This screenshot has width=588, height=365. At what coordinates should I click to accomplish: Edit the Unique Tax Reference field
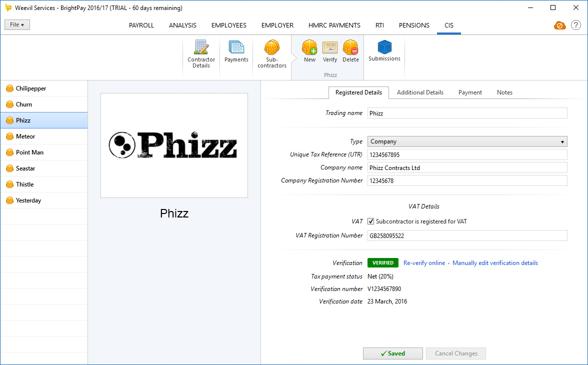[x=467, y=154]
